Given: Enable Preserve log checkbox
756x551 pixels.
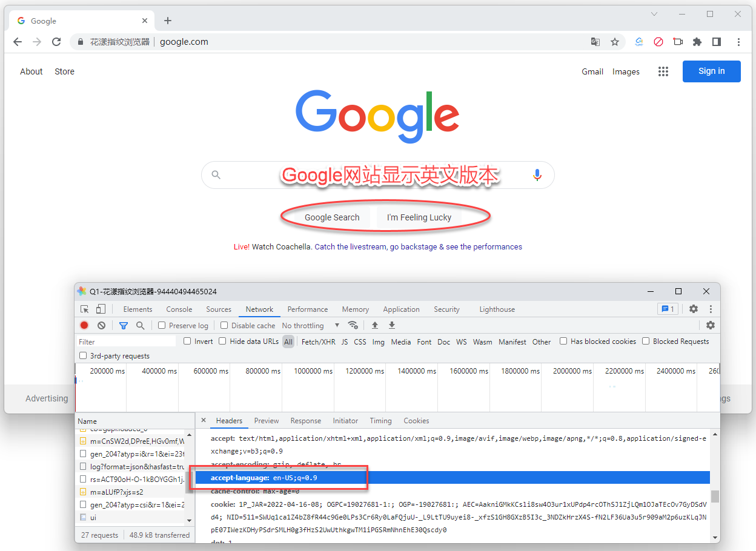Looking at the screenshot, I should click(x=162, y=325).
